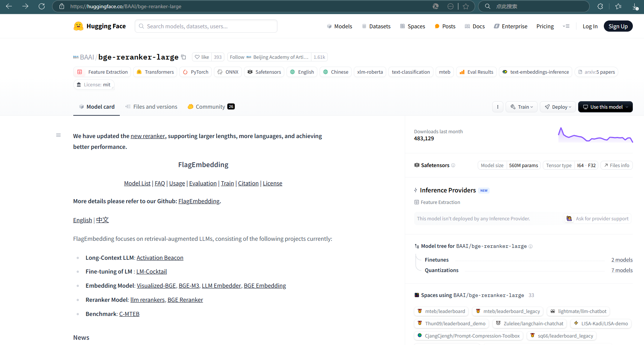The height and width of the screenshot is (345, 644).
Task: Open the Use this model dropdown
Action: (605, 107)
